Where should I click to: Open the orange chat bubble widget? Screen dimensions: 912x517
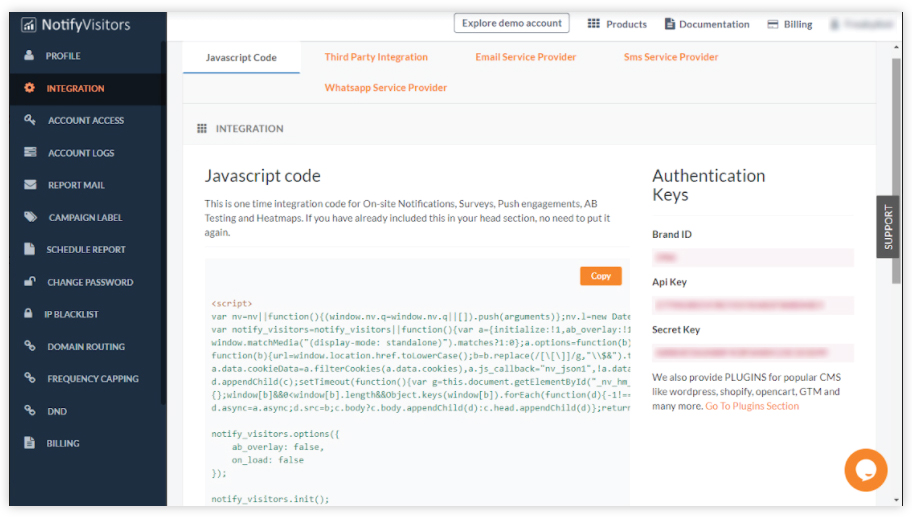[865, 470]
